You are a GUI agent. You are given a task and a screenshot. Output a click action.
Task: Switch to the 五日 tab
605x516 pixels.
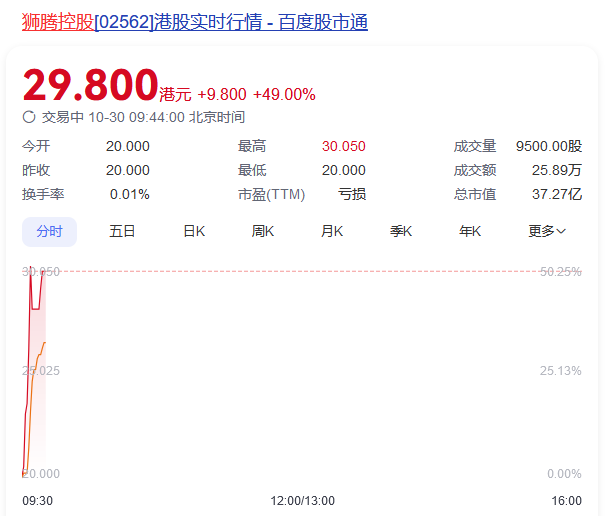pyautogui.click(x=122, y=231)
